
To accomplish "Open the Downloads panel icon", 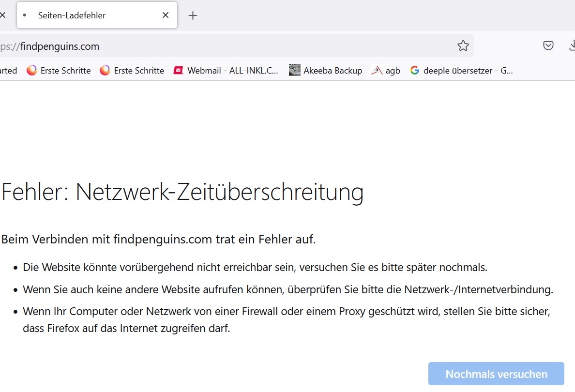I will (572, 46).
